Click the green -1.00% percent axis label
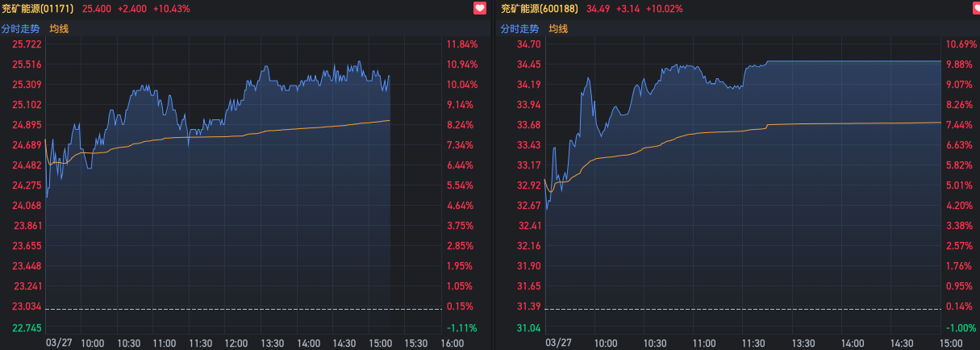Image resolution: width=980 pixels, height=350 pixels. 961,328
